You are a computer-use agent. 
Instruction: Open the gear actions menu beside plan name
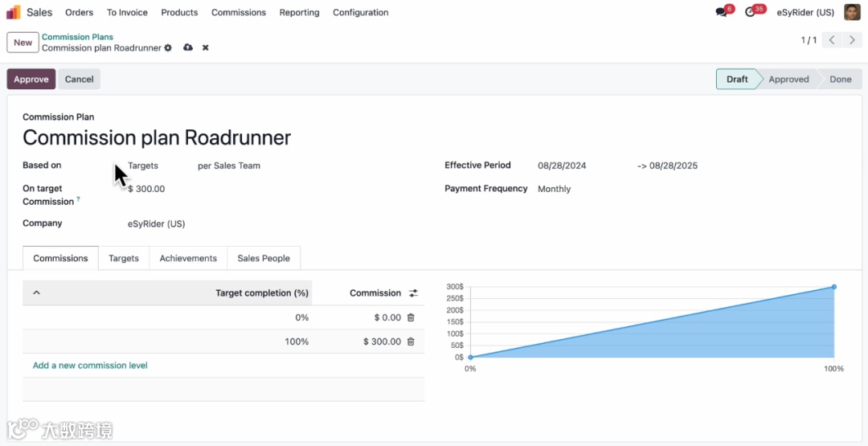pyautogui.click(x=168, y=48)
